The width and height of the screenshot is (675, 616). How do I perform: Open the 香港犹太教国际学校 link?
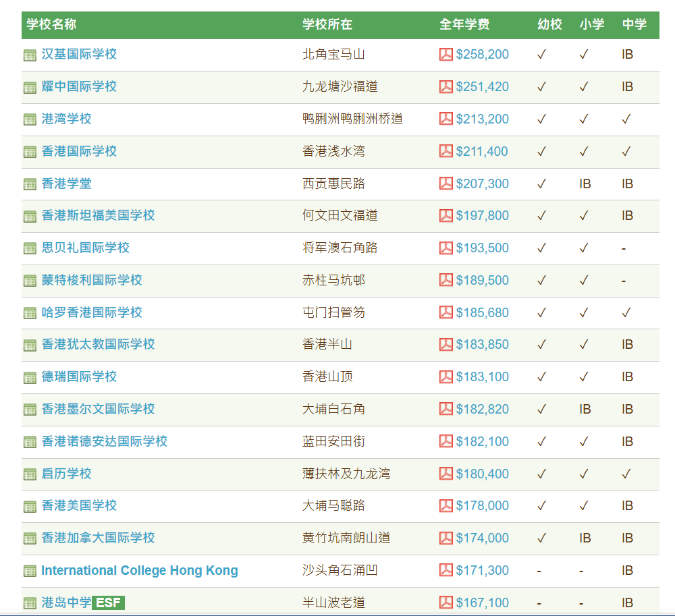point(98,344)
